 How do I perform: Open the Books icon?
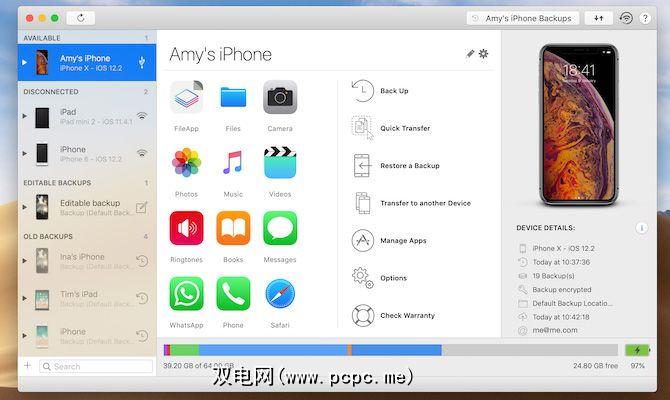click(x=233, y=228)
